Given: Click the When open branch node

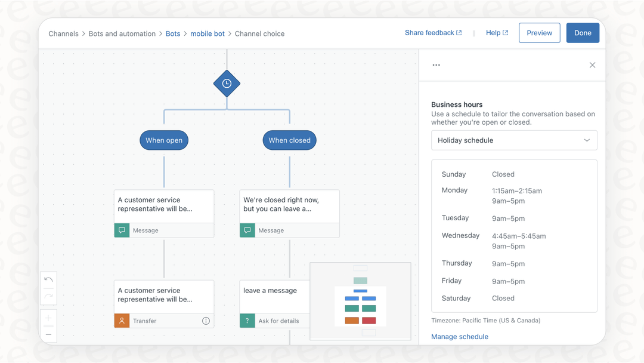Looking at the screenshot, I should 163,140.
